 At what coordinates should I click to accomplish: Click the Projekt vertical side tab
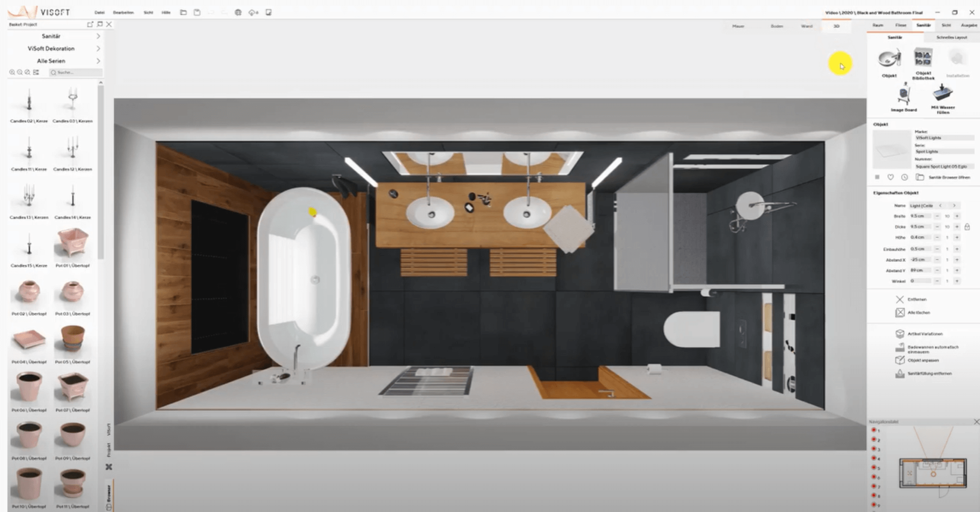tap(109, 449)
